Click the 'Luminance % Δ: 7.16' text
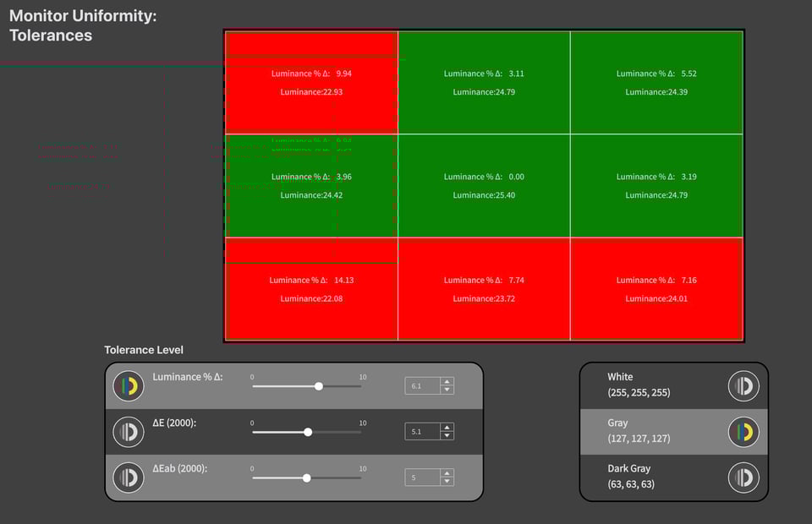 pyautogui.click(x=656, y=281)
